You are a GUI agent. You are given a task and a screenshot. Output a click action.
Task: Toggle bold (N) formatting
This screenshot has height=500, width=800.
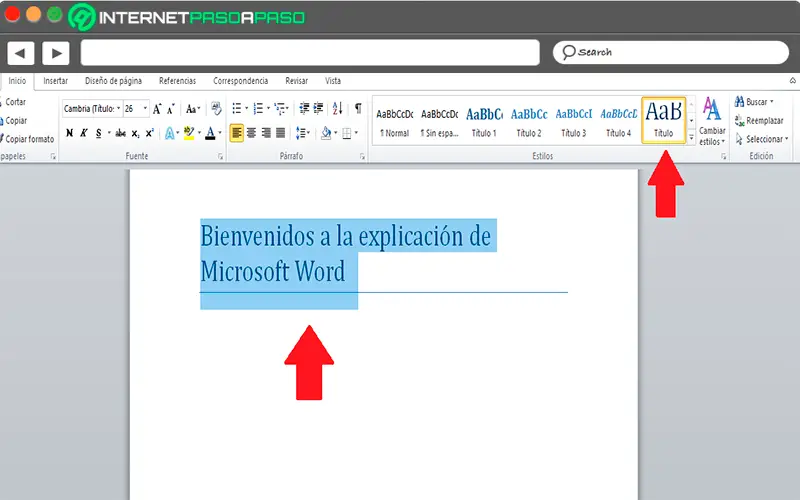(69, 133)
